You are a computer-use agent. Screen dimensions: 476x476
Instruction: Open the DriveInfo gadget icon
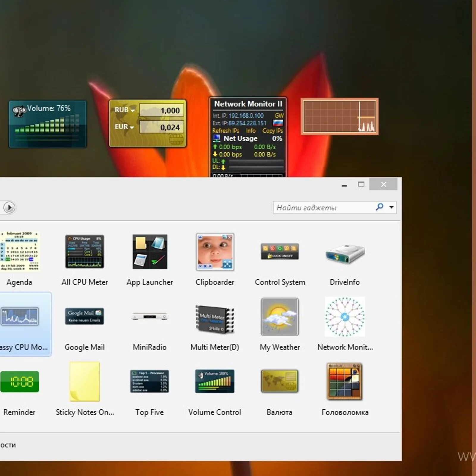pyautogui.click(x=345, y=254)
